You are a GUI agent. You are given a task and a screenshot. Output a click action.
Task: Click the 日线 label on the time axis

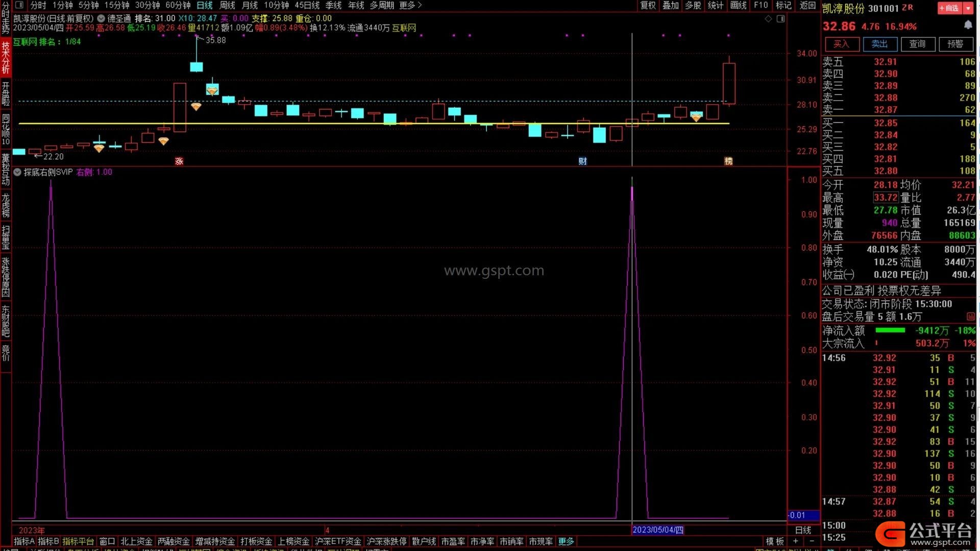pos(803,530)
